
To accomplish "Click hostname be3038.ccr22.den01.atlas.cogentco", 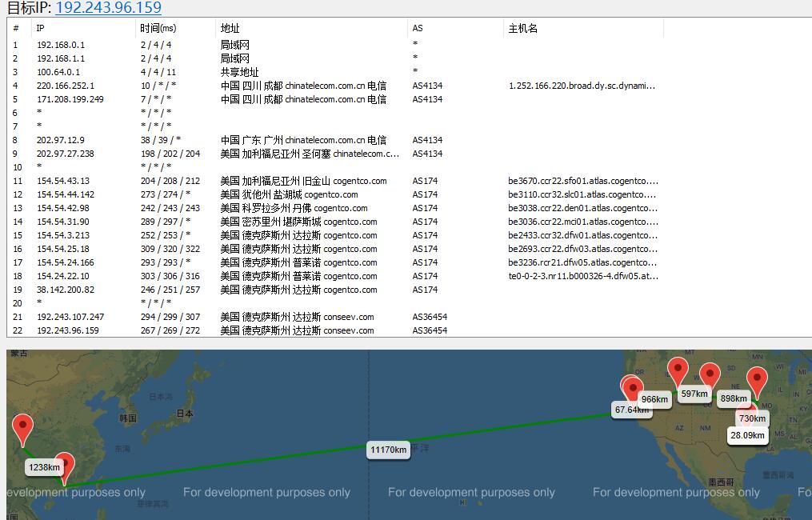I will coord(583,208).
